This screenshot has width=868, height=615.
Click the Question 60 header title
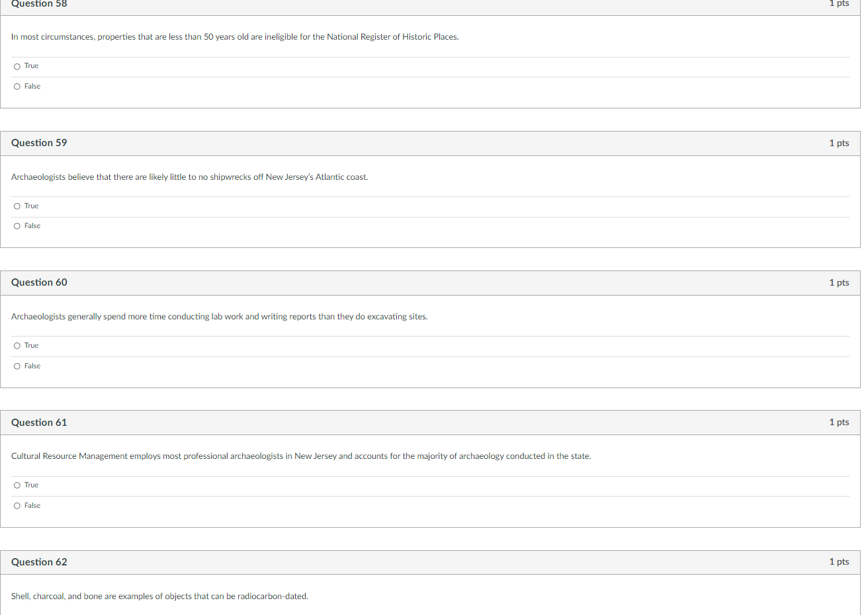tap(39, 282)
